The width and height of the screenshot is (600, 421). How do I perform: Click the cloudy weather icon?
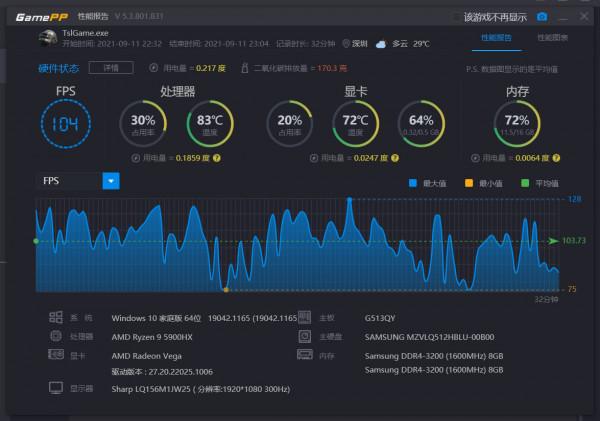pyautogui.click(x=381, y=44)
